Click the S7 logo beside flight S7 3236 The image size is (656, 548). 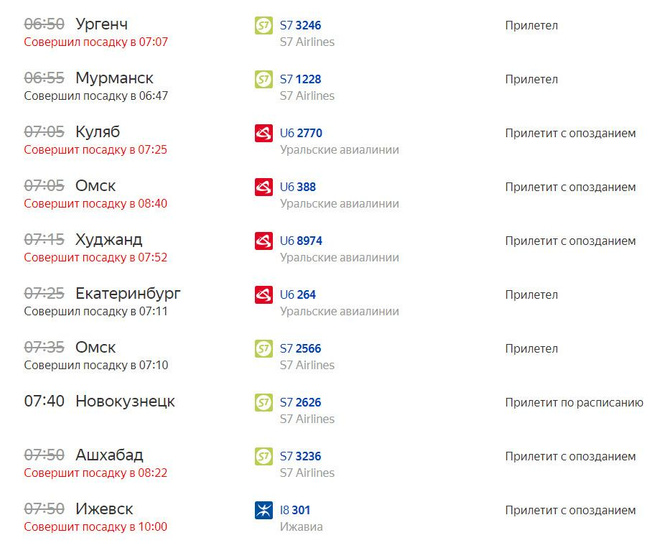264,457
